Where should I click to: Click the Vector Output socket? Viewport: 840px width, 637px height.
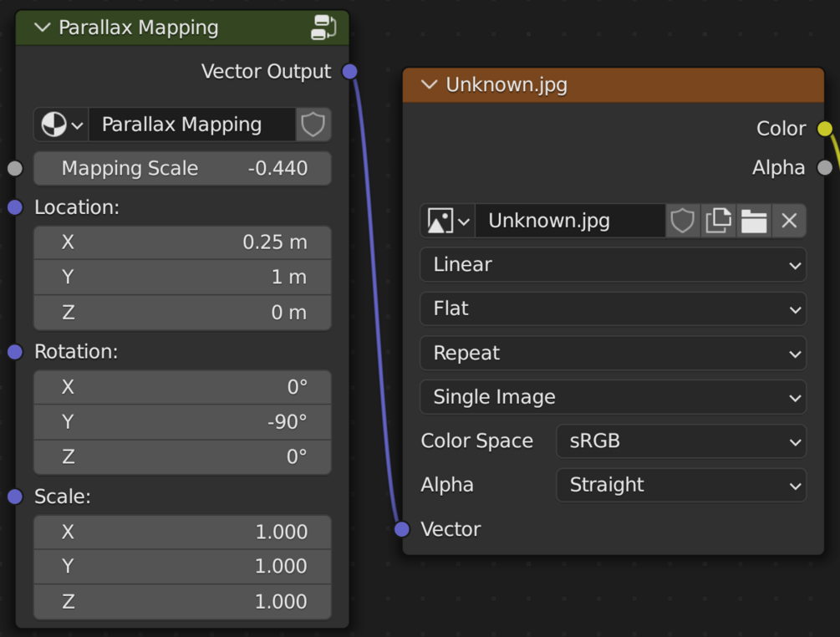pos(350,72)
